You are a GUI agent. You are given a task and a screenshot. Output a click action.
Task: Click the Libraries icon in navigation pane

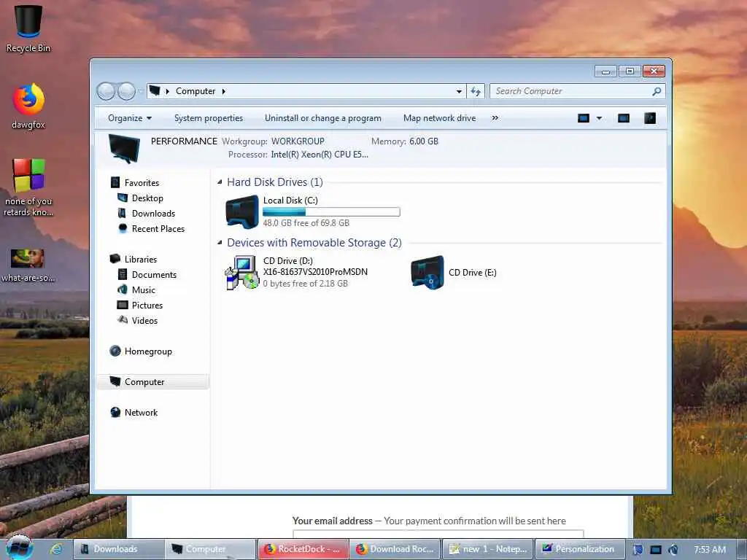(x=115, y=259)
